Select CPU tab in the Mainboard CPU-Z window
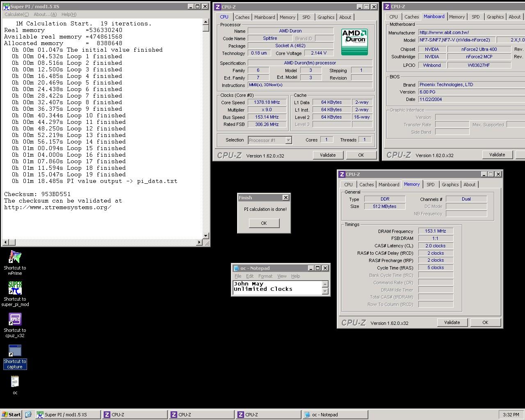 tap(393, 17)
